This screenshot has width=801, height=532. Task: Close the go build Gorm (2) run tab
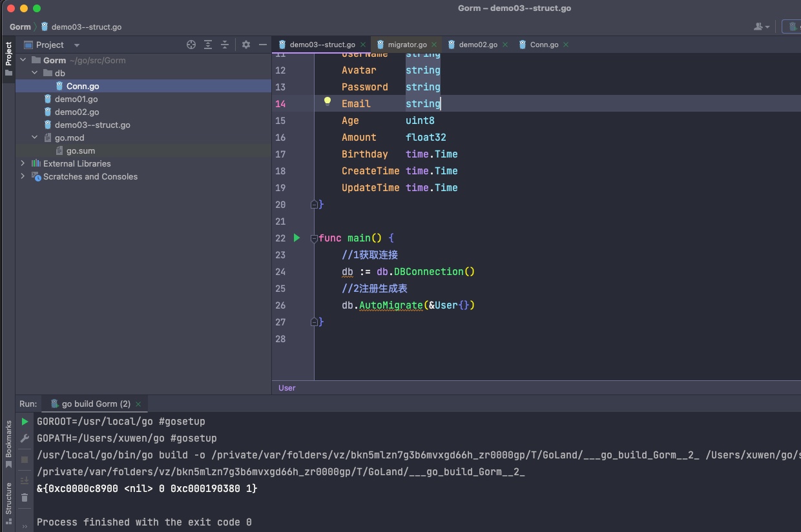[x=138, y=404]
